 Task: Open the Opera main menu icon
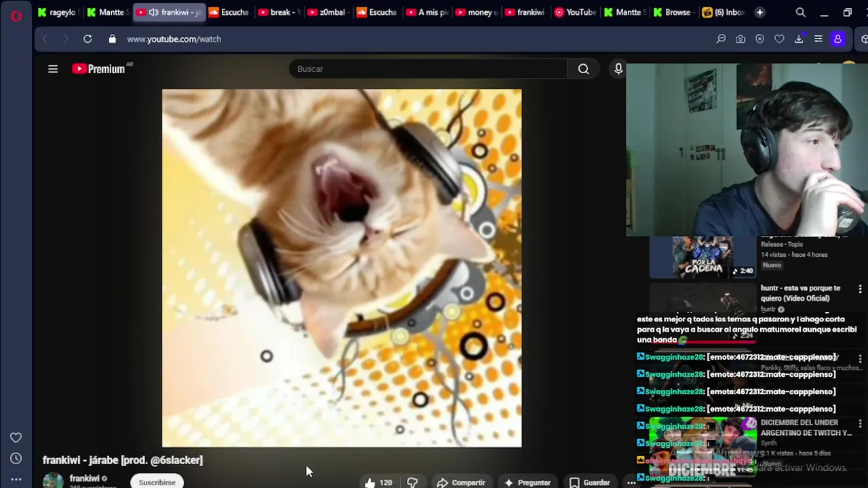16,15
